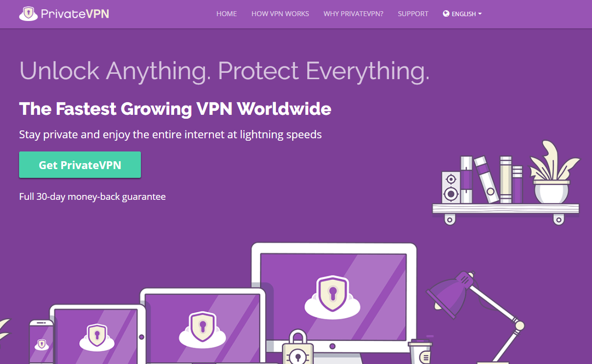
Task: Open the English language dropdown
Action: coord(462,14)
